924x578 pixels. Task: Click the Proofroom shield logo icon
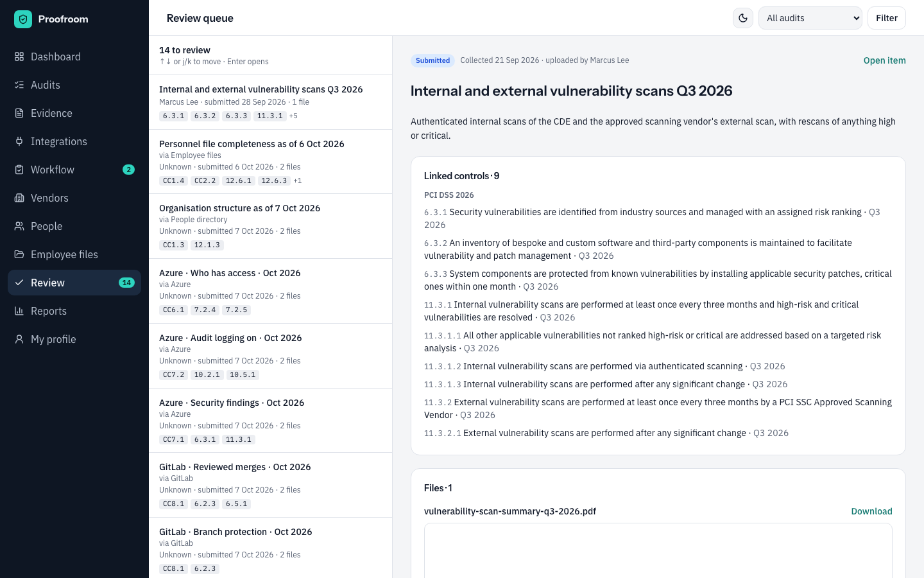(x=23, y=19)
